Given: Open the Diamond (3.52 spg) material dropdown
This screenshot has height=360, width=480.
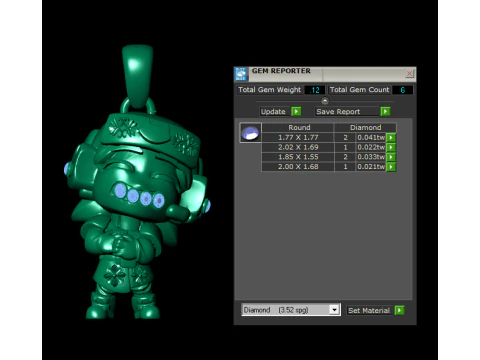Looking at the screenshot, I should click(334, 310).
